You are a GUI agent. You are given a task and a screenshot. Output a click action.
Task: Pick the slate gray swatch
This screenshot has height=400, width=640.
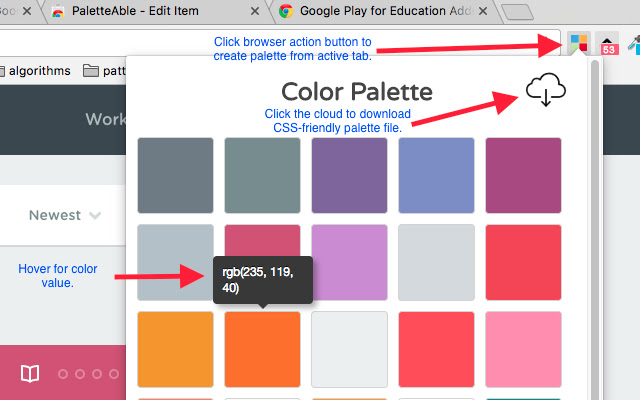[176, 175]
